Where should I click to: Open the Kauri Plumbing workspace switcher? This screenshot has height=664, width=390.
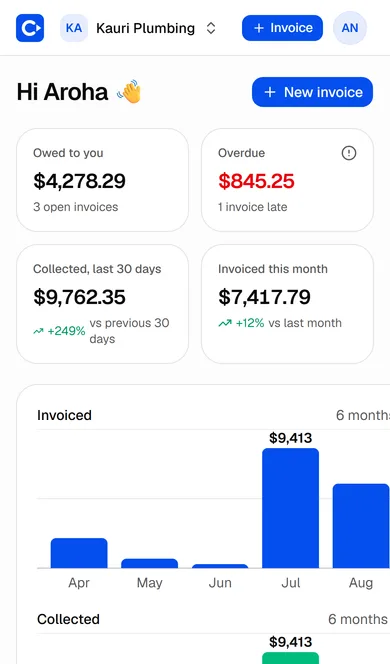138,28
